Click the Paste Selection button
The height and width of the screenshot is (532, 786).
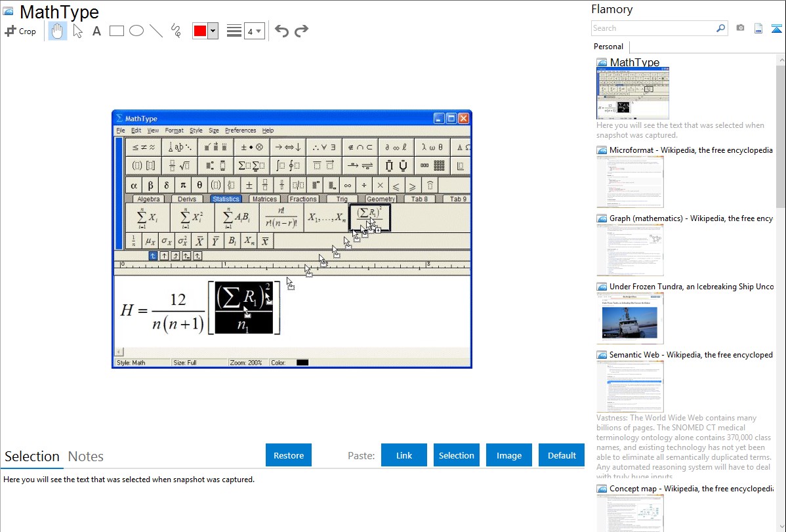click(456, 455)
